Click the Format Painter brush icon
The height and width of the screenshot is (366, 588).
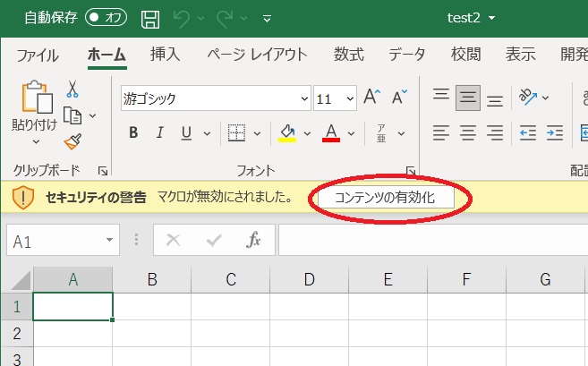pos(72,140)
